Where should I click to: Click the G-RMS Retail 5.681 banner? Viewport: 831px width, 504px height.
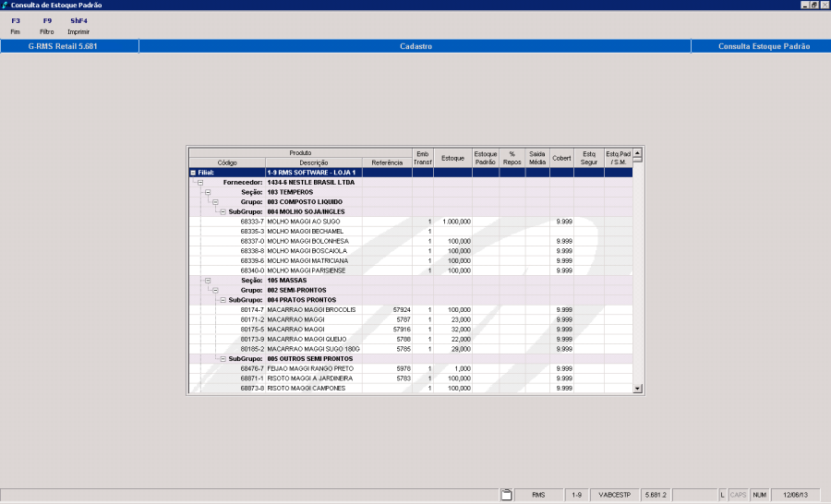click(x=63, y=46)
